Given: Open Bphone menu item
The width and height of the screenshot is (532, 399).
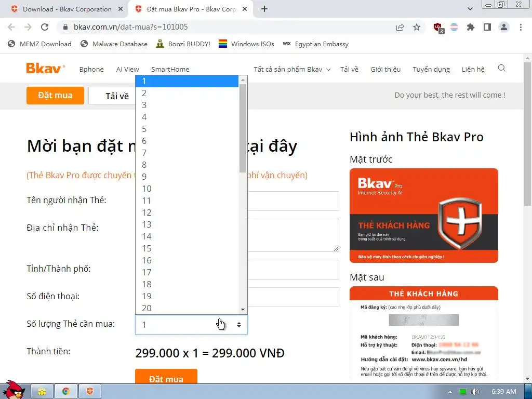Looking at the screenshot, I should (91, 69).
